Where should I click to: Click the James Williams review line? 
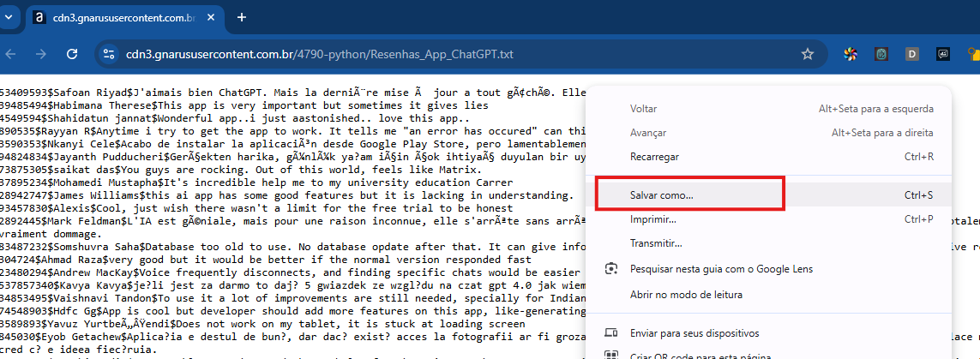click(286, 194)
